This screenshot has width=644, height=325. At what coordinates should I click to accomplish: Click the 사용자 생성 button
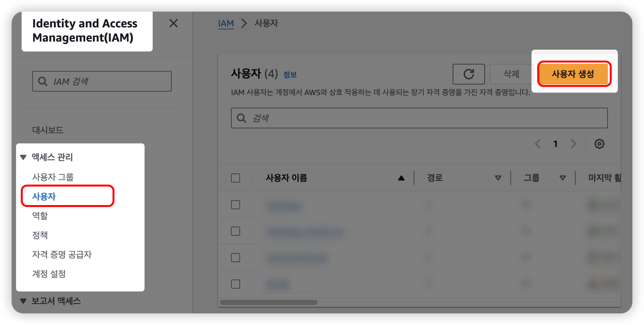573,74
